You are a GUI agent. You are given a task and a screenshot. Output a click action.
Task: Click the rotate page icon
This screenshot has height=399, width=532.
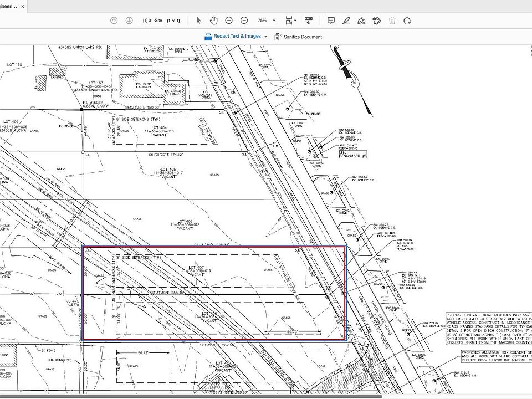pyautogui.click(x=407, y=21)
